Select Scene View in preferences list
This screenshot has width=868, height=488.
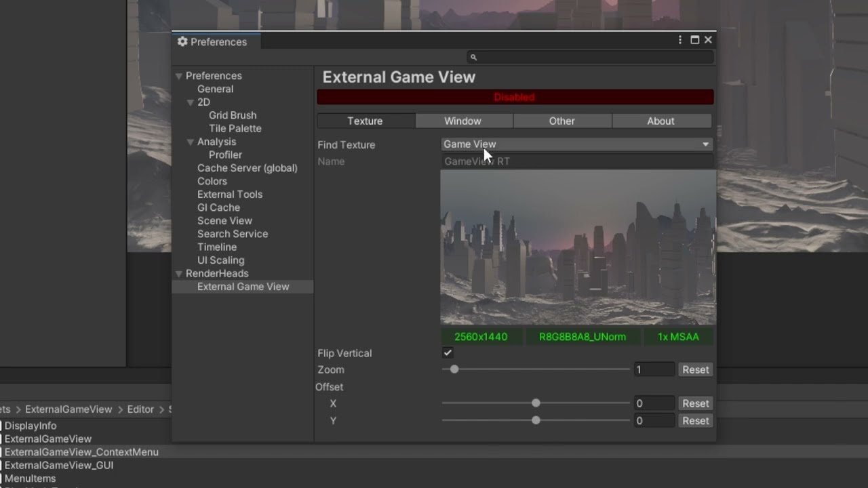pos(224,220)
